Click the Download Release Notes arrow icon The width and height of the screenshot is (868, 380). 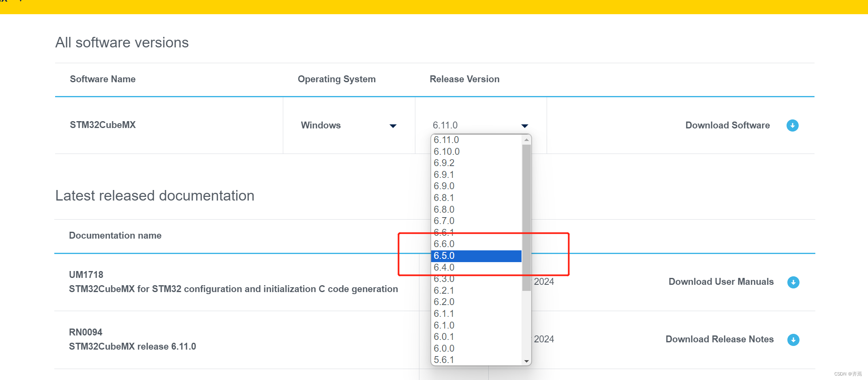point(793,340)
